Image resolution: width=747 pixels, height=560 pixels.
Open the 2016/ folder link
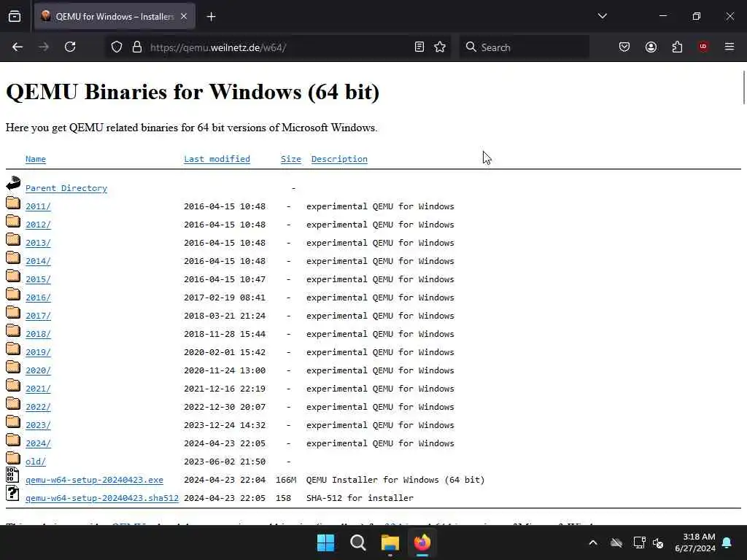pos(38,297)
